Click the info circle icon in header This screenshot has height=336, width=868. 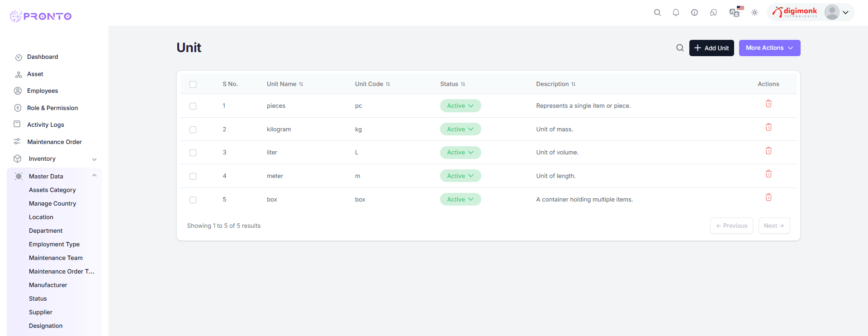click(x=694, y=13)
